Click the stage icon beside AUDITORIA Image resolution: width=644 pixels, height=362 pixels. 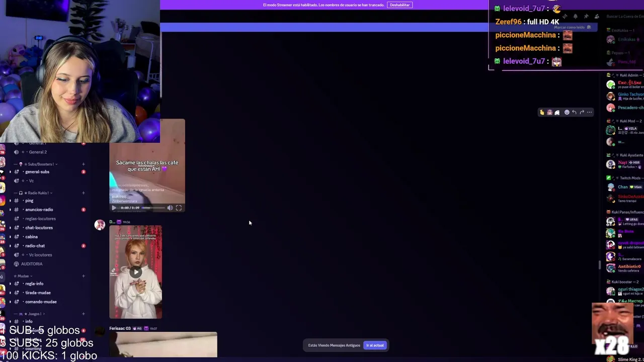coord(17,264)
